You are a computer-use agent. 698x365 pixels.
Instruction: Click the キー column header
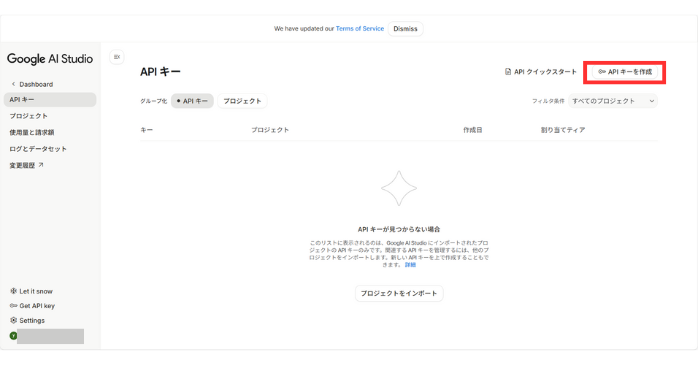tap(146, 130)
